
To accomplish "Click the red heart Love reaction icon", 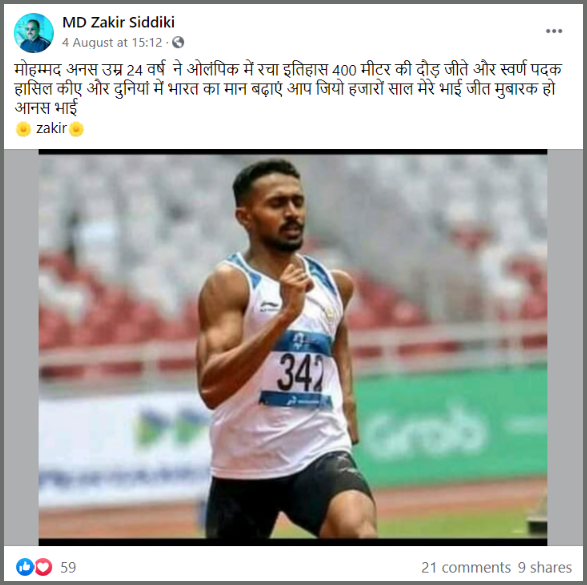I will pyautogui.click(x=43, y=567).
